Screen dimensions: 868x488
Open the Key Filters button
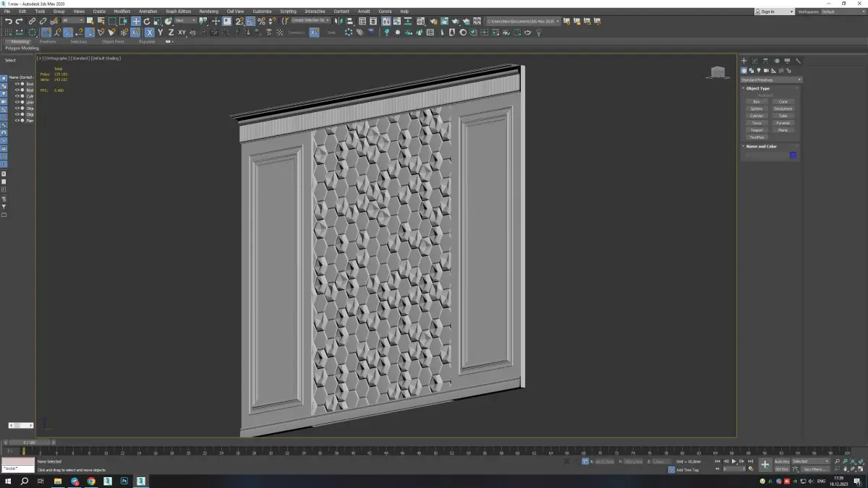[814, 469]
